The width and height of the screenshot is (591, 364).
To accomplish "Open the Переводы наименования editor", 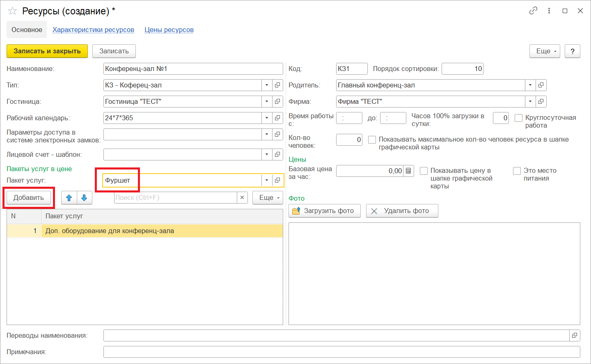I will [x=575, y=335].
